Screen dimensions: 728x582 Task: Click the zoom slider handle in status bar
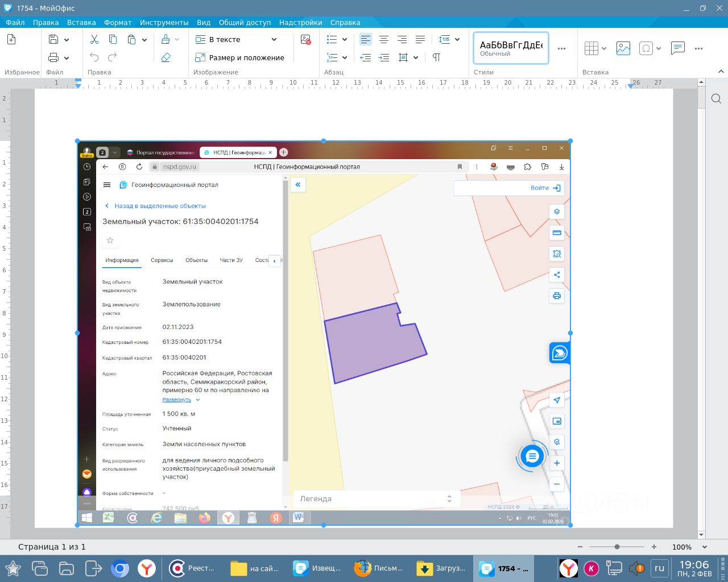point(617,547)
